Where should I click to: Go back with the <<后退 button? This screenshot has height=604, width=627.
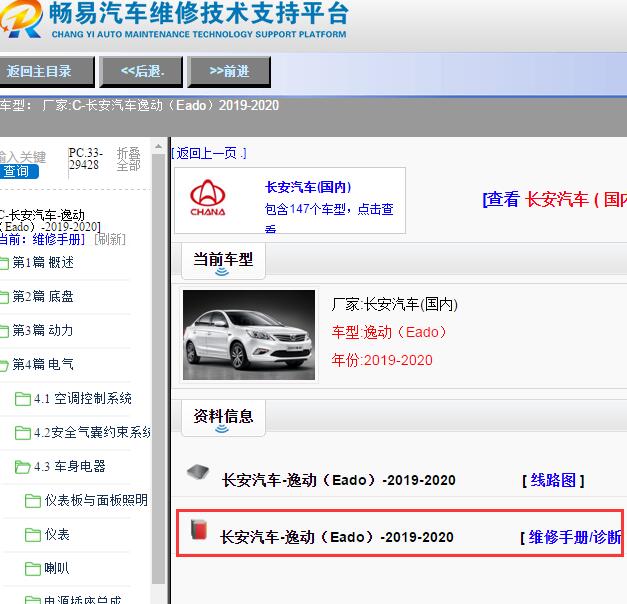141,72
